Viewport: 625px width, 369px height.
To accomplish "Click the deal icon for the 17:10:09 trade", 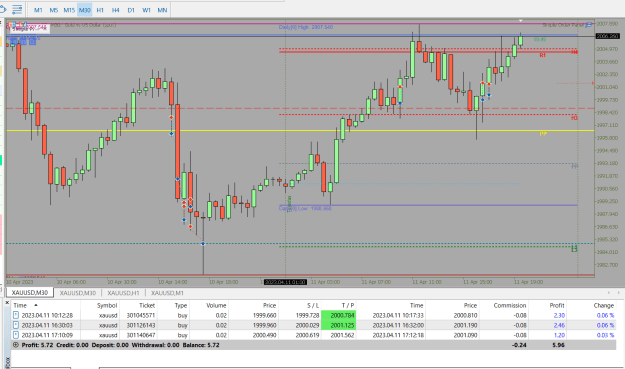I will [x=16, y=335].
